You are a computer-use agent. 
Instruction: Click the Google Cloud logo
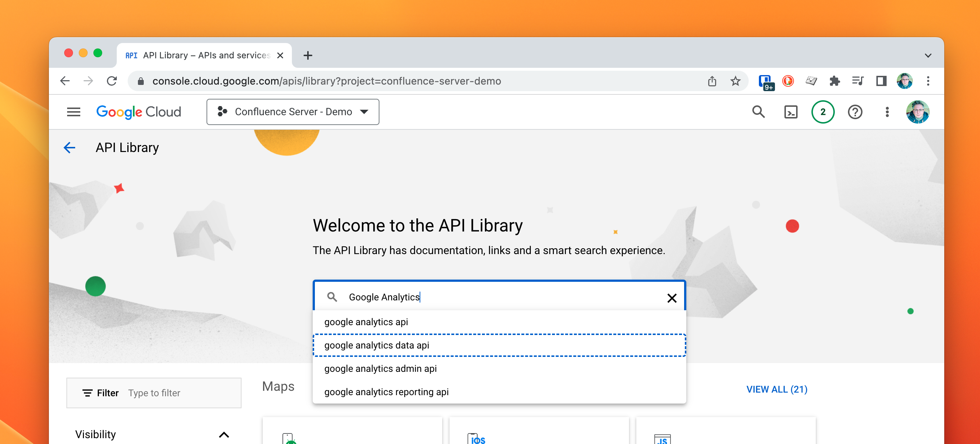click(139, 112)
